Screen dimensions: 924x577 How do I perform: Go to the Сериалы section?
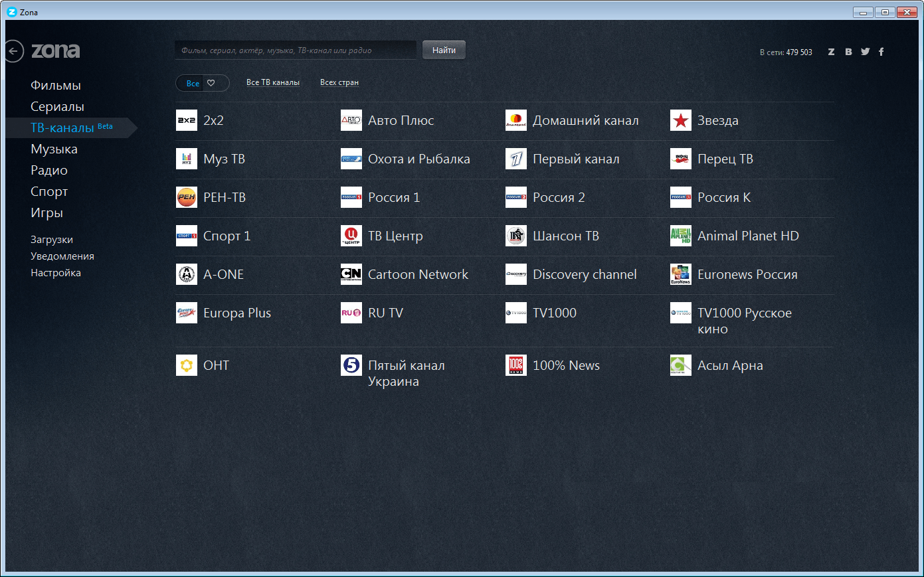pyautogui.click(x=57, y=106)
